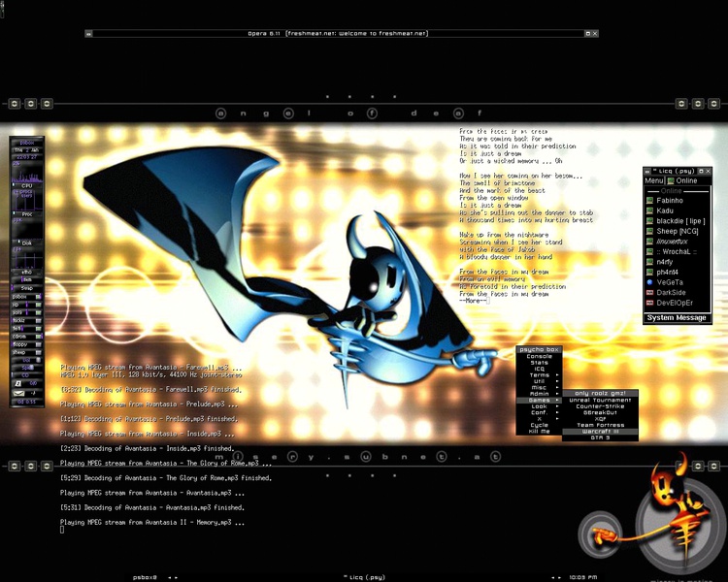This screenshot has width=728, height=582.
Task: Click the psbox0 workspace label in the toolbar
Action: click(145, 577)
